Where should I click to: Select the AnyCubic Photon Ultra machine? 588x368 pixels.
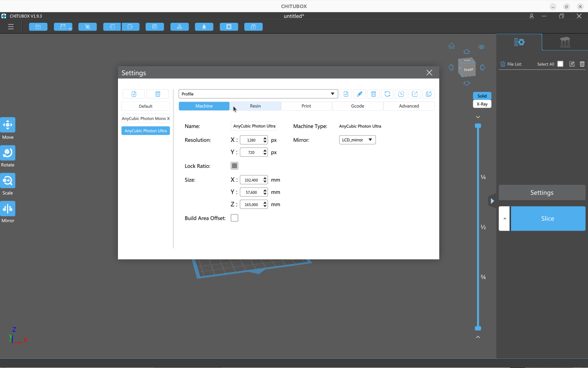point(146,131)
